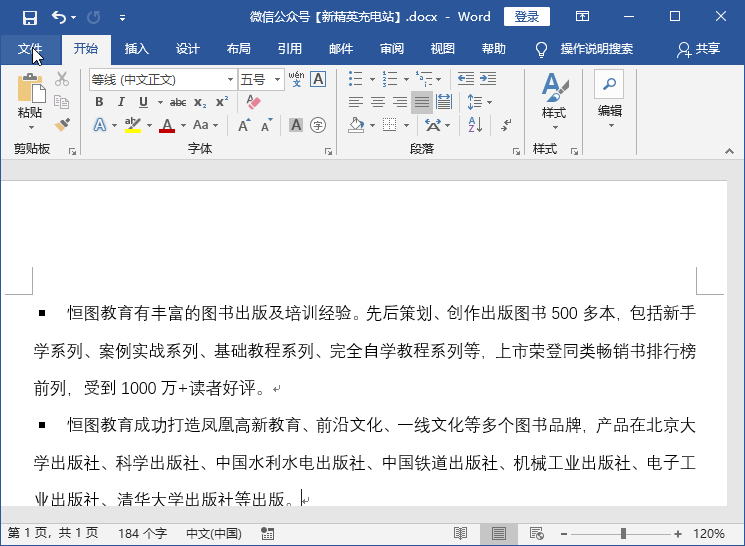Toggle show/hide paragraph marks

506,125
